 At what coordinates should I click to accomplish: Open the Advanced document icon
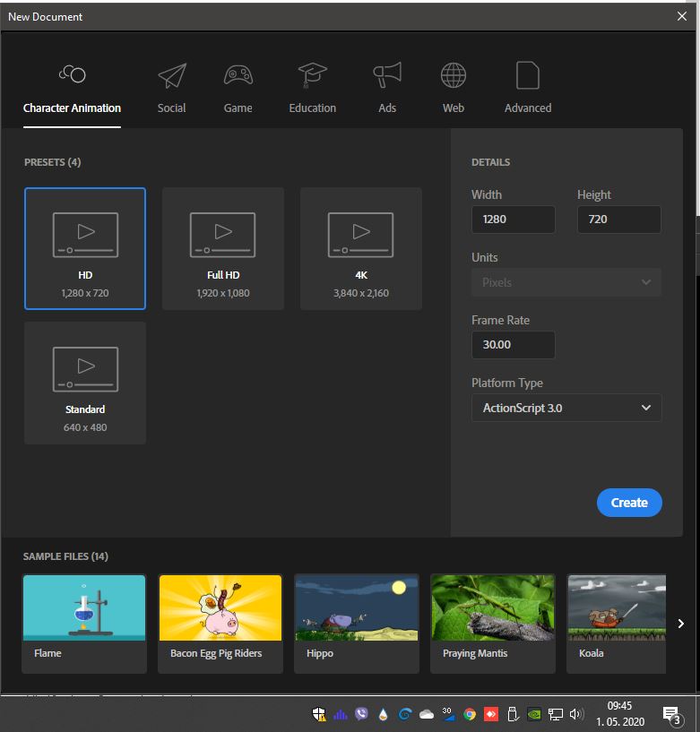[528, 75]
